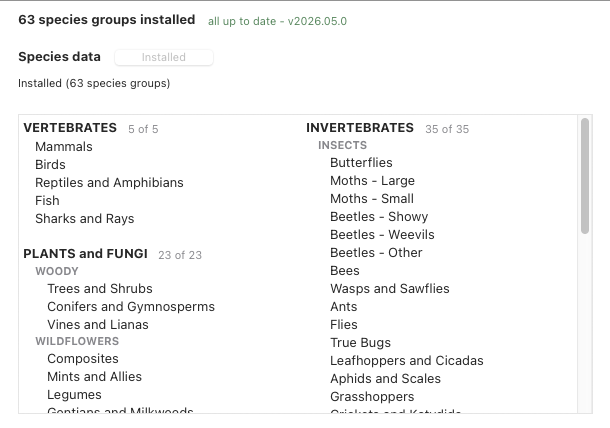This screenshot has width=610, height=428.
Task: Select the Ants entry
Action: [344, 307]
